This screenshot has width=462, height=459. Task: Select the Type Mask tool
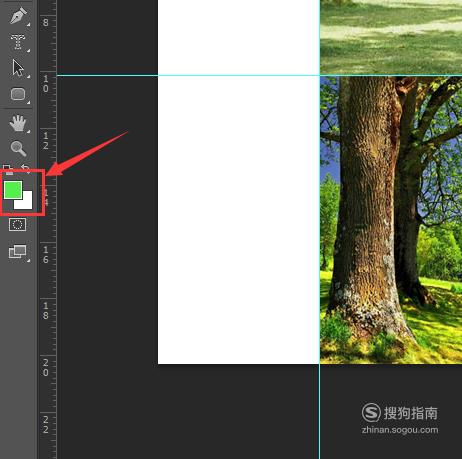tap(18, 42)
